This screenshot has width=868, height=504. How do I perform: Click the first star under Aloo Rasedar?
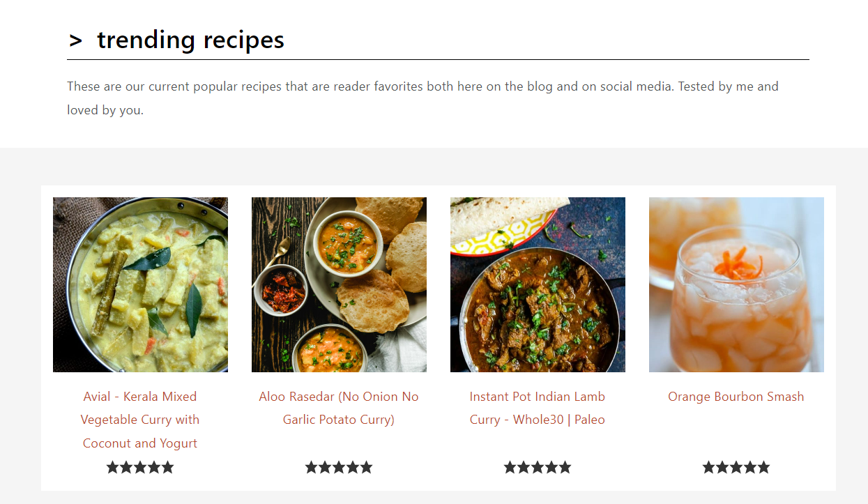point(312,467)
